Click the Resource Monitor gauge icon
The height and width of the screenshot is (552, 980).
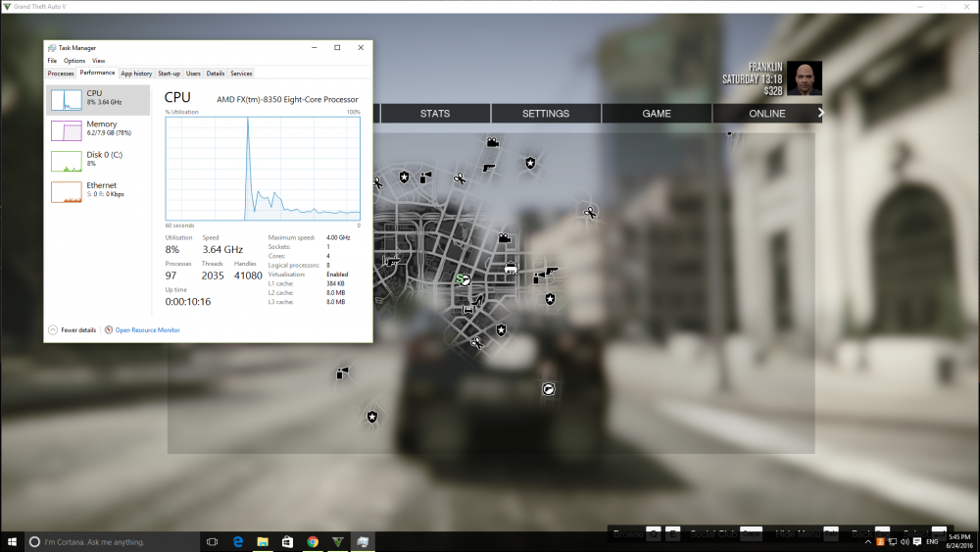point(109,330)
